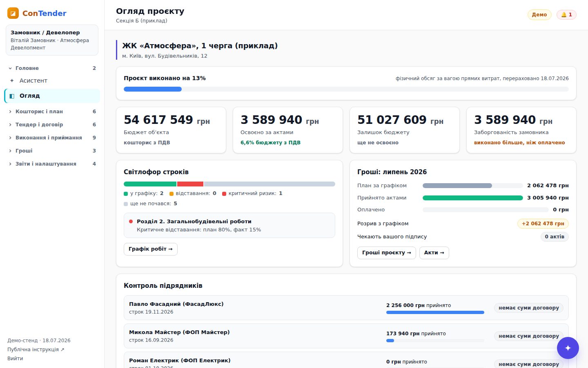Click the Світлофор строків colored bar
This screenshot has width=588, height=368.
point(229,184)
